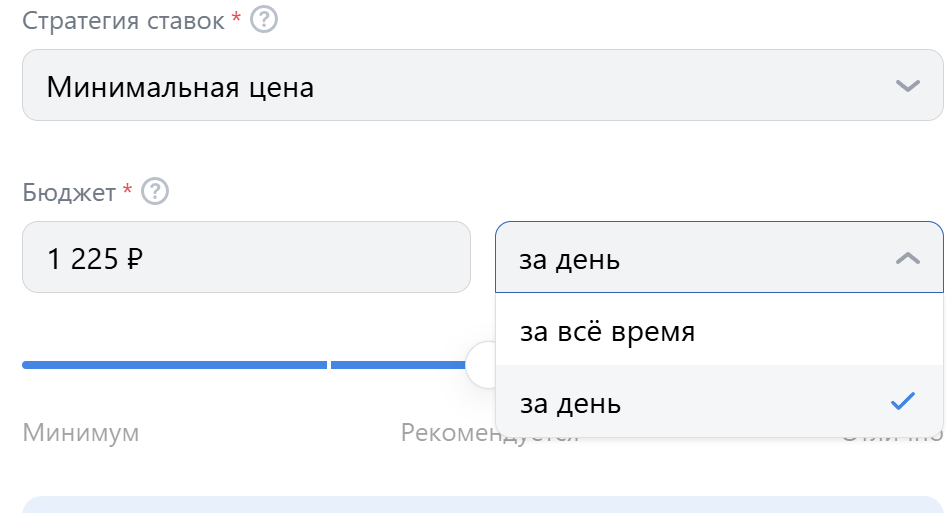Click the Рекомендуется slider label
Screen dimensions: 946x513
(448, 433)
